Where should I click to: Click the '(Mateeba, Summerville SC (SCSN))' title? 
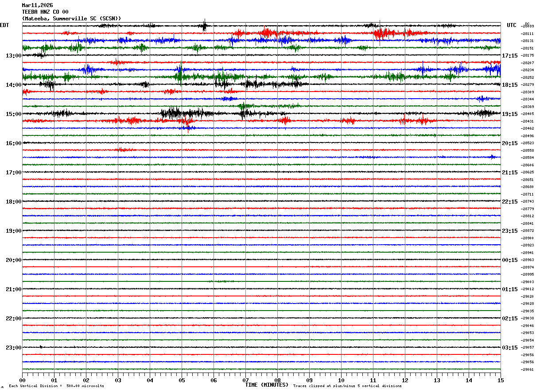71,19
